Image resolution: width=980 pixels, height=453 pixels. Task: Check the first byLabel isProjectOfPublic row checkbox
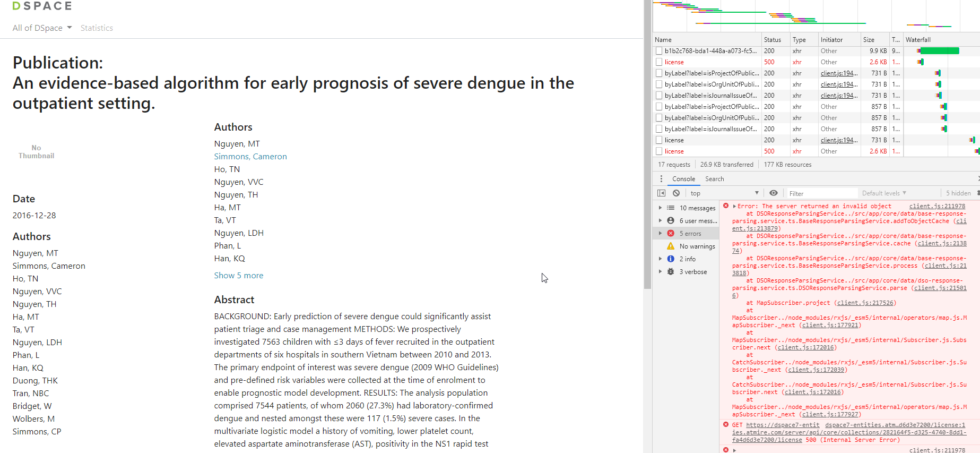click(x=659, y=73)
